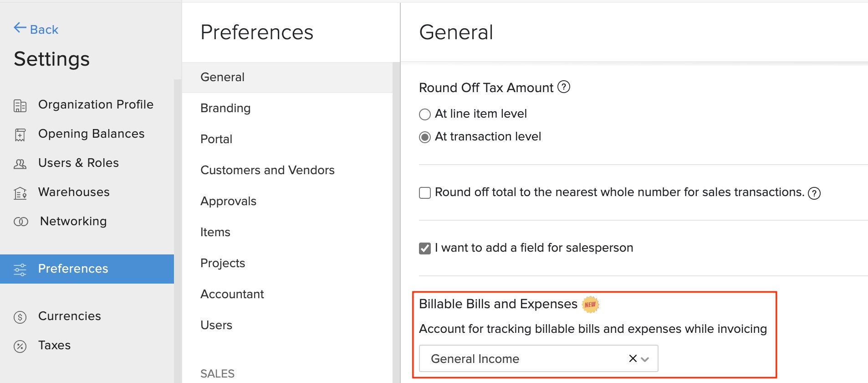The height and width of the screenshot is (383, 868).
Task: Open Taxes via the percent icon
Action: coord(20,346)
